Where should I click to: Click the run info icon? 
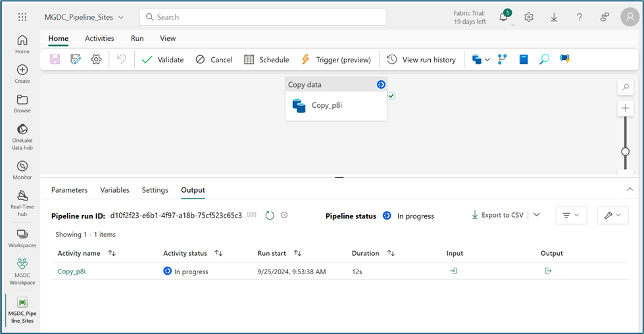(x=284, y=215)
